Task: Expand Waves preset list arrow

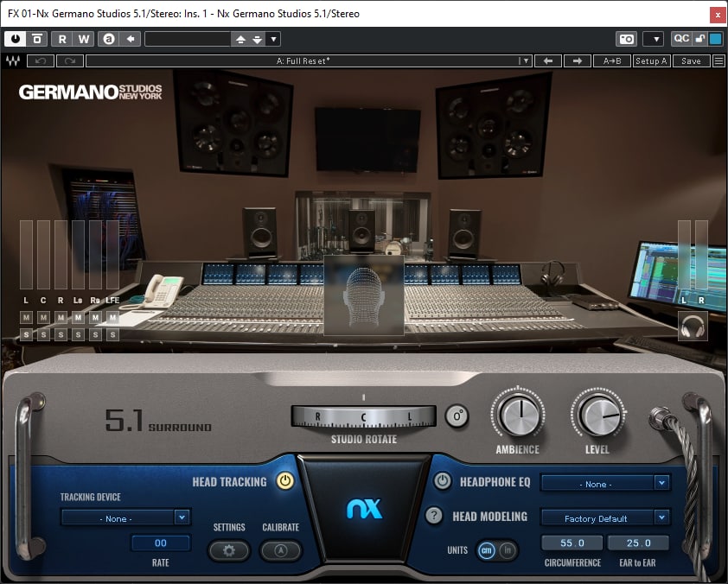Action: pos(525,60)
